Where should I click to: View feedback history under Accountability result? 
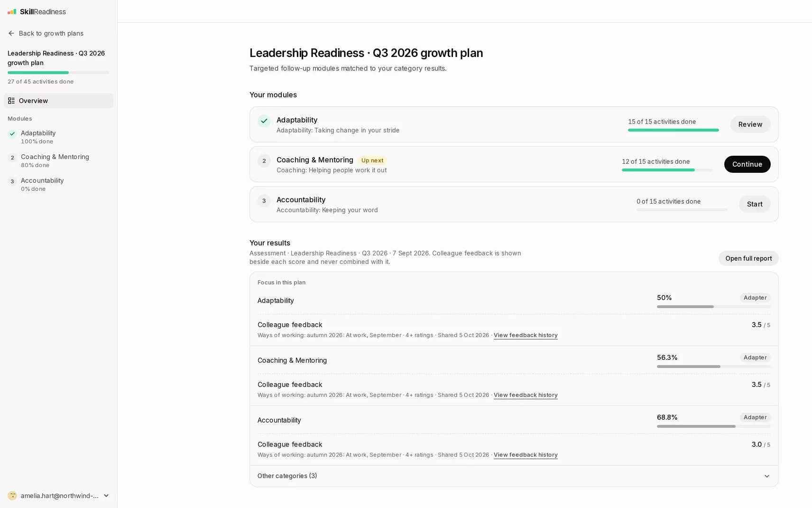(526, 455)
